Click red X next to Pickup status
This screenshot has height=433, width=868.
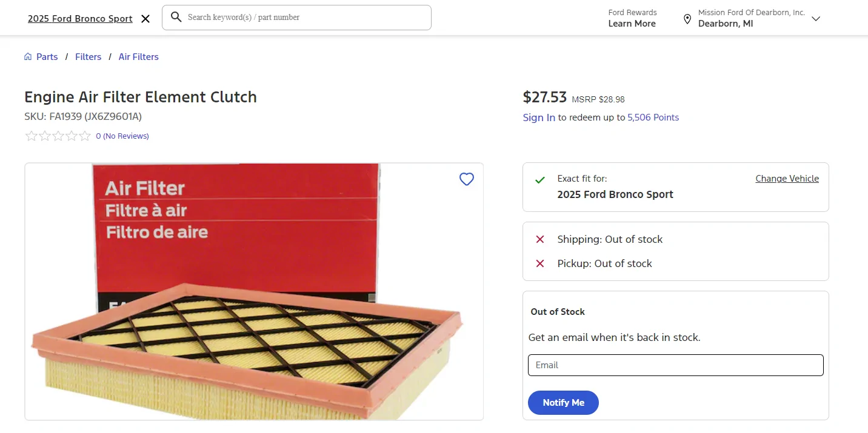click(540, 264)
